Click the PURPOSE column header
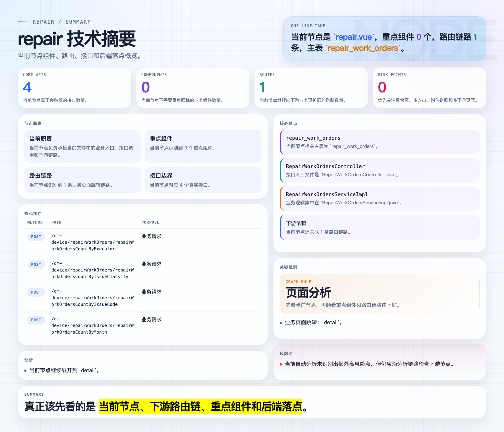Image resolution: width=504 pixels, height=432 pixels. click(x=150, y=222)
